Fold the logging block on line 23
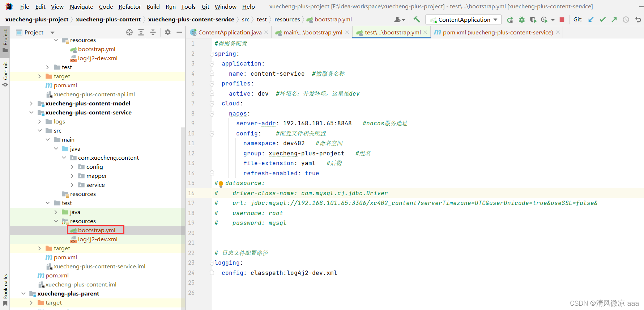The width and height of the screenshot is (644, 310). tap(212, 263)
